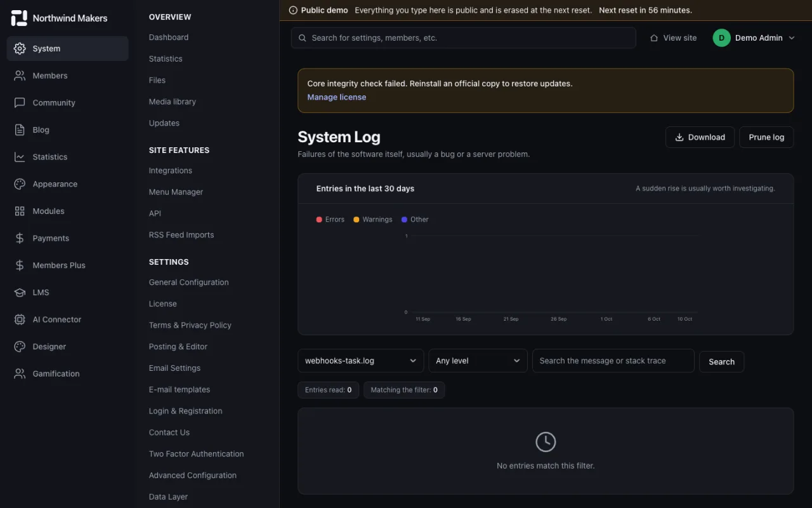Toggle the Warnings series in chart legend
Viewport: 812px width, 508px height.
[x=373, y=220]
